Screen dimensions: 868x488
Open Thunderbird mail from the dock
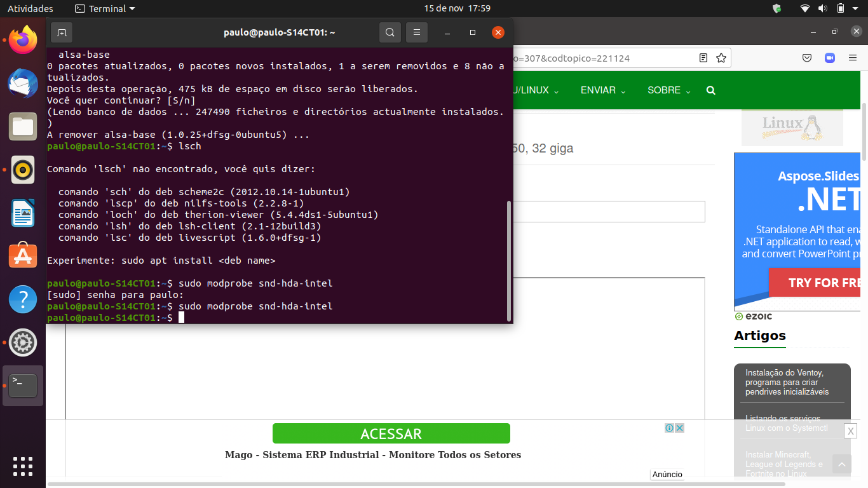23,83
